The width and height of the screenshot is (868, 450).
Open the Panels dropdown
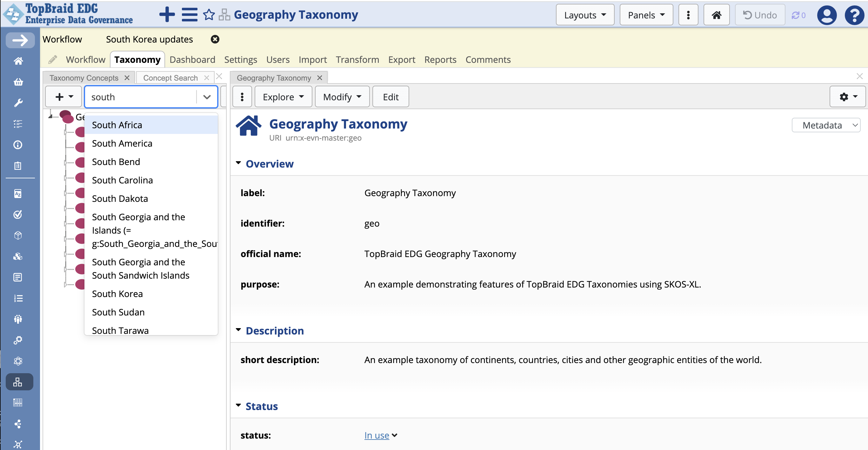(646, 15)
